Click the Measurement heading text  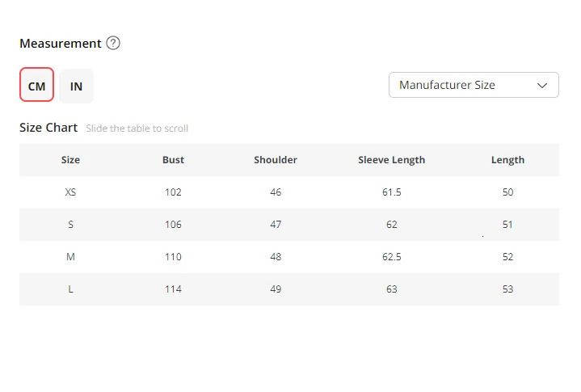pos(61,44)
